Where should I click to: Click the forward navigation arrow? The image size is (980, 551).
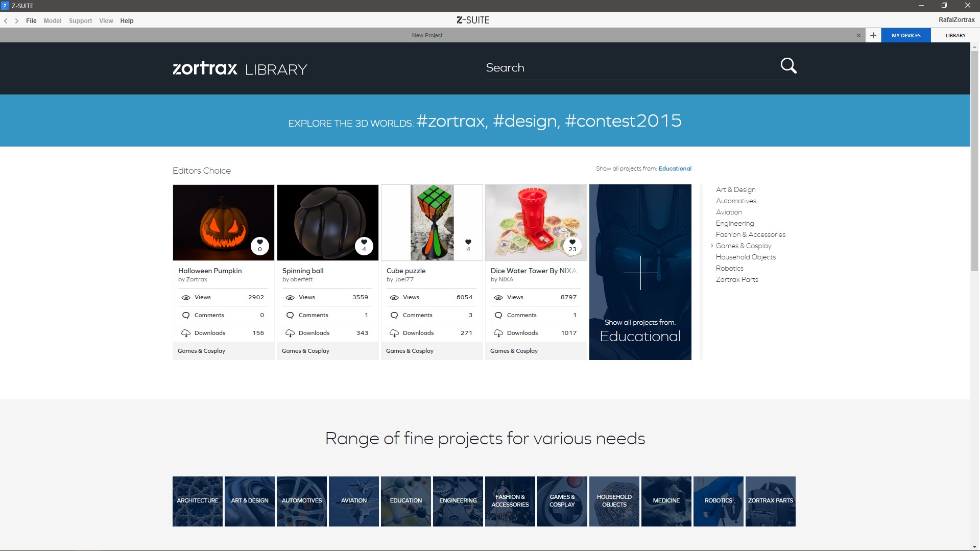click(17, 21)
